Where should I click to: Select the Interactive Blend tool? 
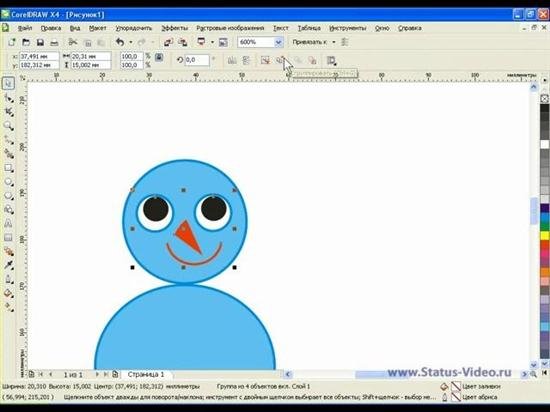point(9,251)
